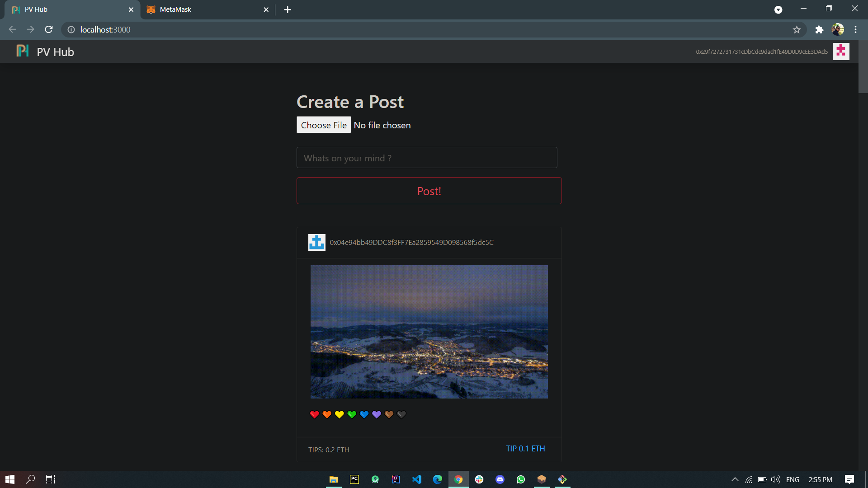Screen dimensions: 868x488
Task: Open the Chrome three-dot menu
Action: click(x=856, y=29)
